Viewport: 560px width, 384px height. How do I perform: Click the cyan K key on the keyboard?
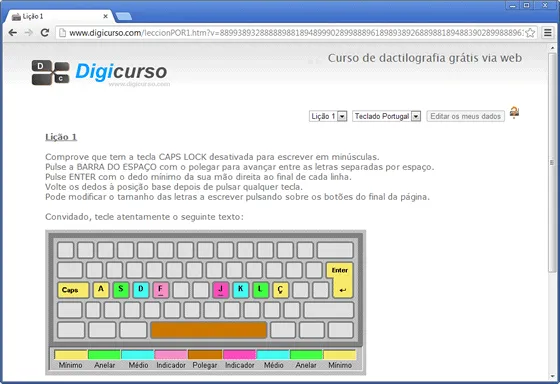pyautogui.click(x=241, y=290)
